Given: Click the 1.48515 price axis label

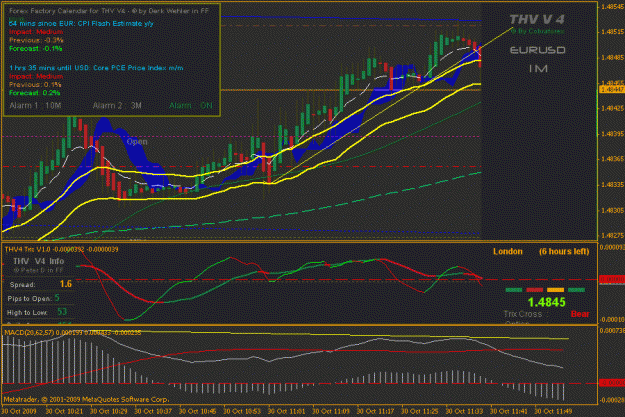Looking at the screenshot, I should pos(613,31).
